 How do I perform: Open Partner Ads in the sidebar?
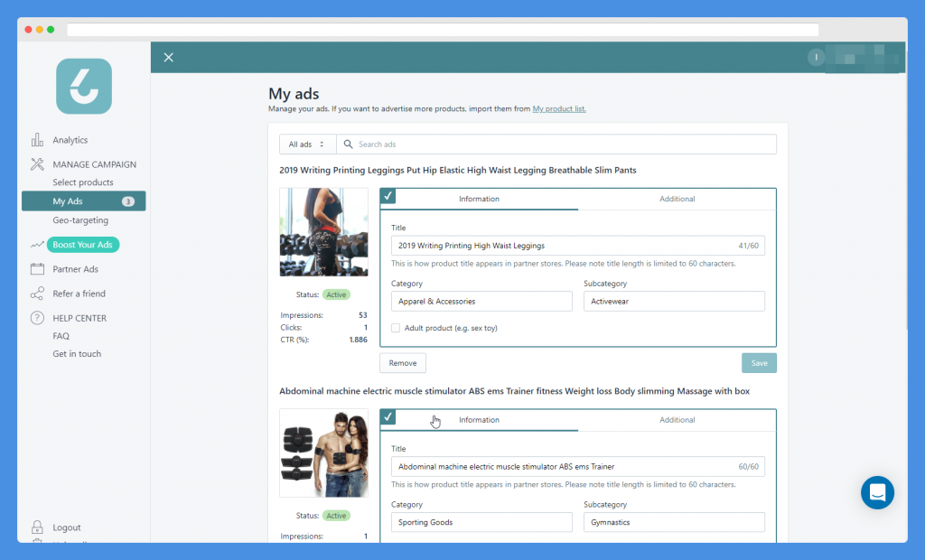[76, 269]
